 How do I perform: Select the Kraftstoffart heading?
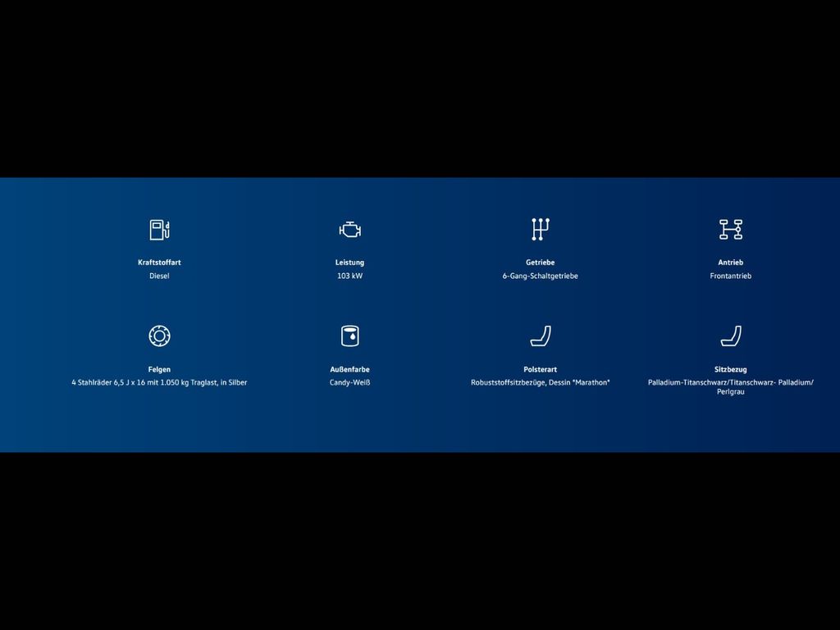pos(159,262)
